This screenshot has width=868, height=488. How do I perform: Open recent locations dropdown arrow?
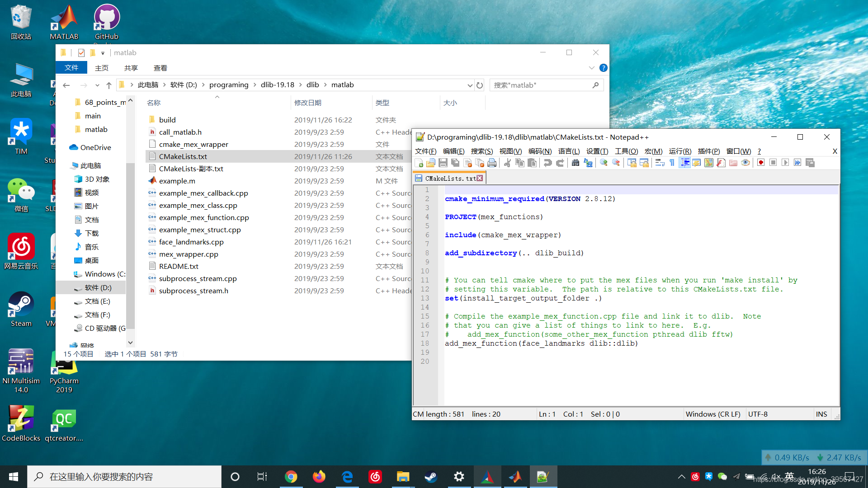click(97, 85)
